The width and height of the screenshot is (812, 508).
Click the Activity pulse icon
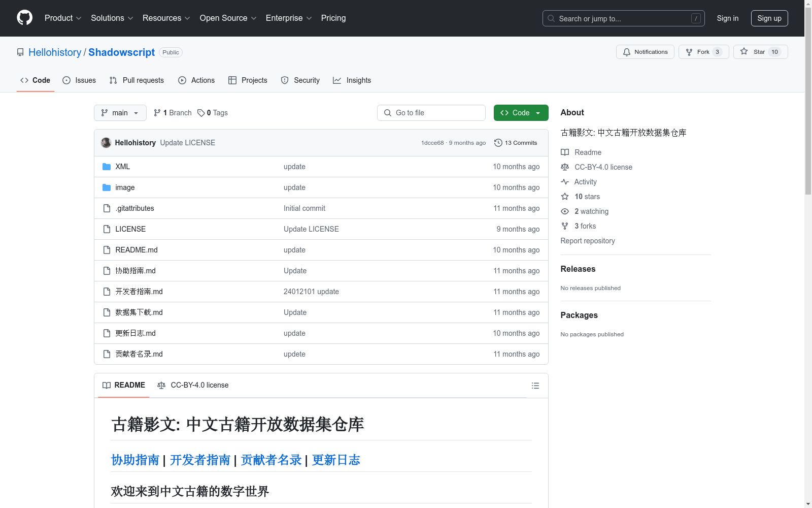pos(565,182)
